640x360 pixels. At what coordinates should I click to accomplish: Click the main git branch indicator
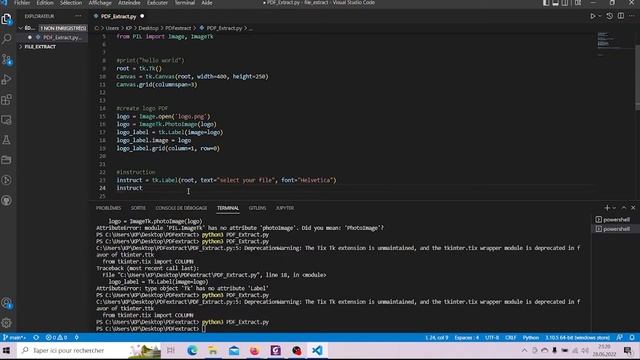[14, 338]
